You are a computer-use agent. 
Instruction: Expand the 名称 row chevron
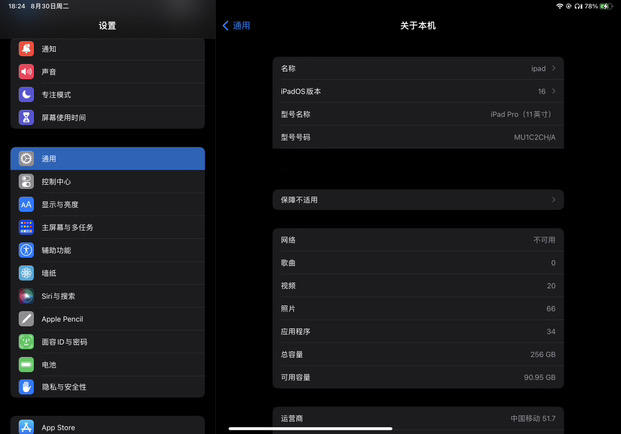[554, 68]
